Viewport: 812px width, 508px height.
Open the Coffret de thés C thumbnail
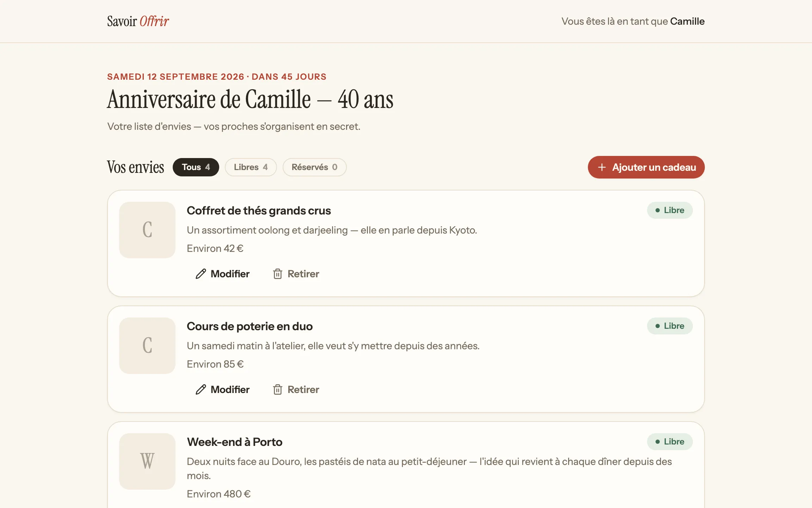click(x=147, y=230)
